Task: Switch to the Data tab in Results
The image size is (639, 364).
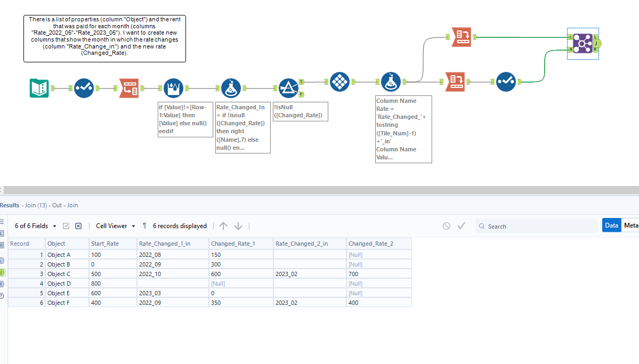Action: 611,225
